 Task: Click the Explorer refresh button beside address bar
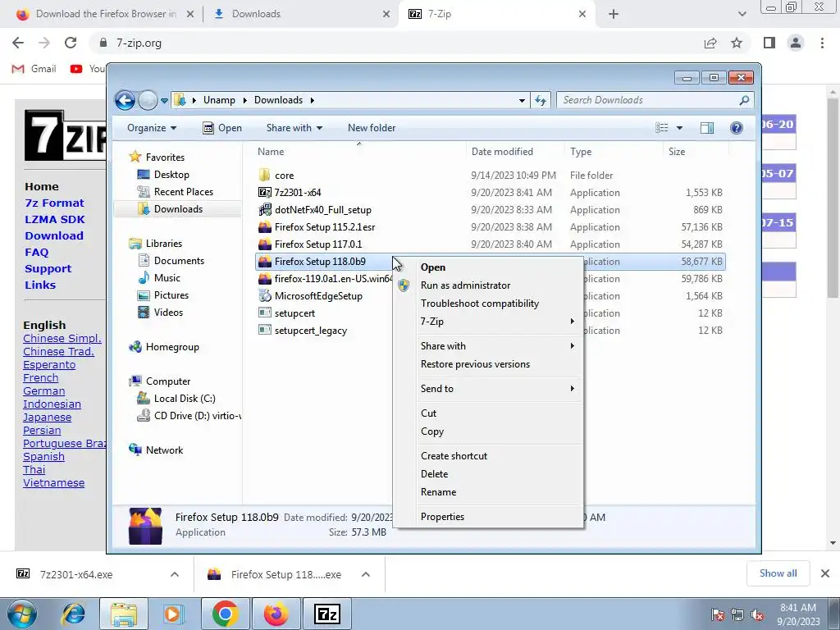[x=540, y=100]
